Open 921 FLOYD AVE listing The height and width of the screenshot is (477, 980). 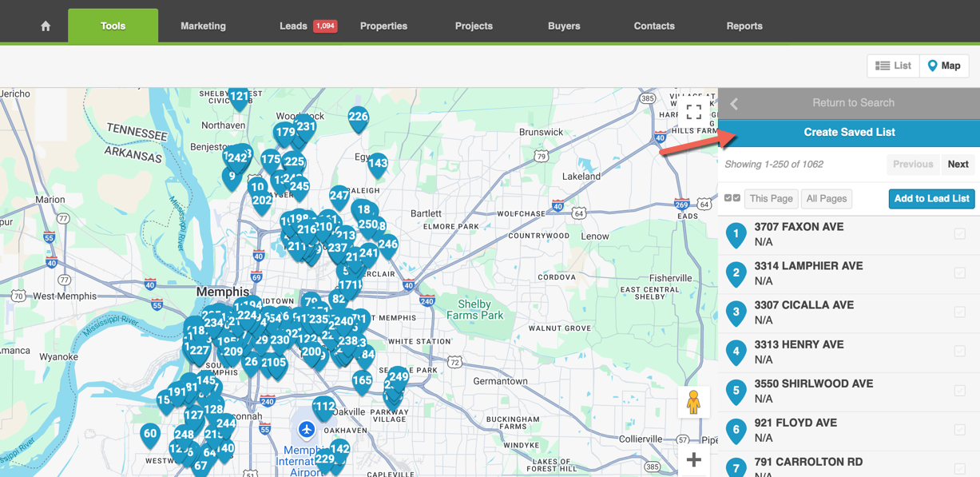pyautogui.click(x=796, y=423)
